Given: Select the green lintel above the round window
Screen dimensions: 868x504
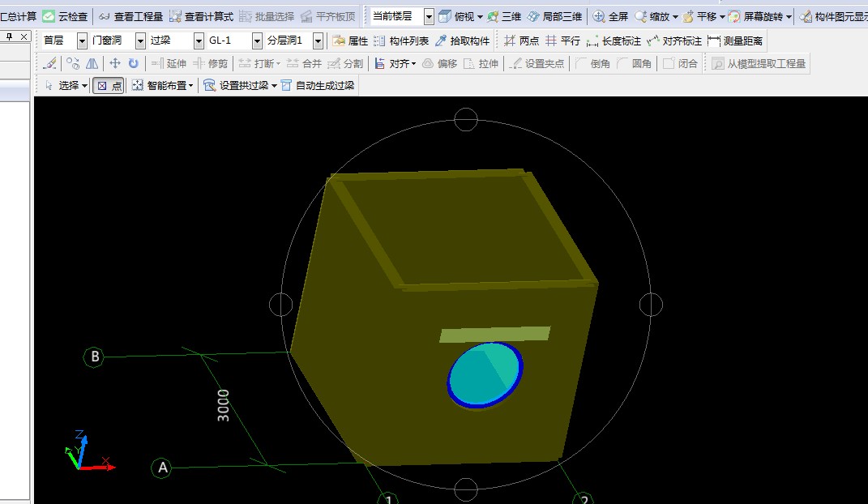Looking at the screenshot, I should tap(495, 334).
